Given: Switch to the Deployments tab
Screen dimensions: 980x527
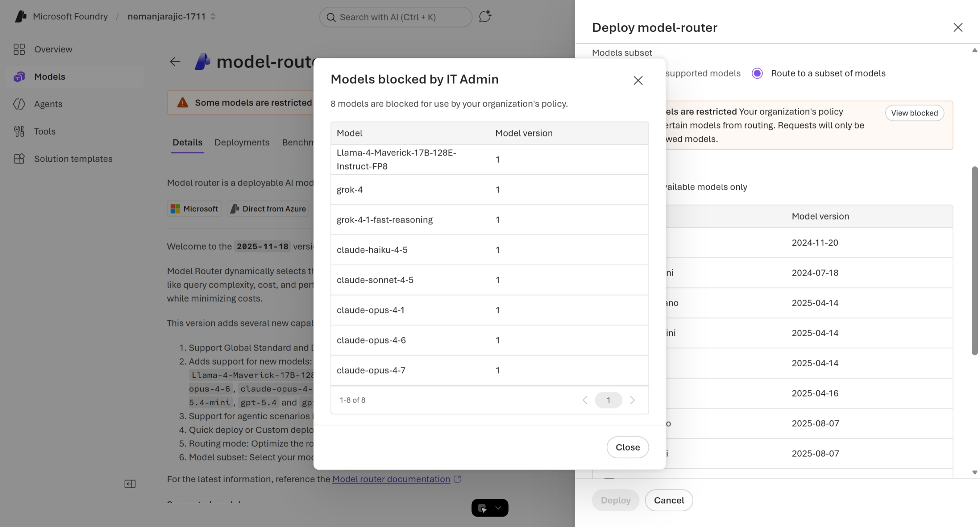Looking at the screenshot, I should tap(242, 142).
